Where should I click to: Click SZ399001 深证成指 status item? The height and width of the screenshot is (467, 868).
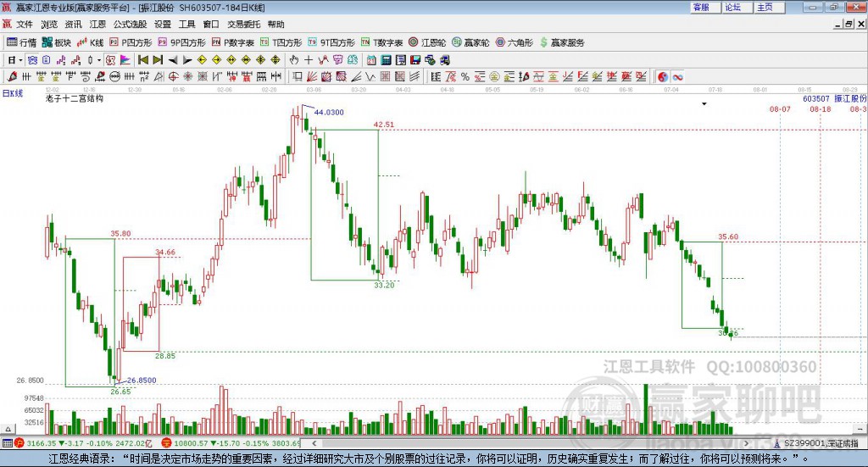(x=816, y=443)
